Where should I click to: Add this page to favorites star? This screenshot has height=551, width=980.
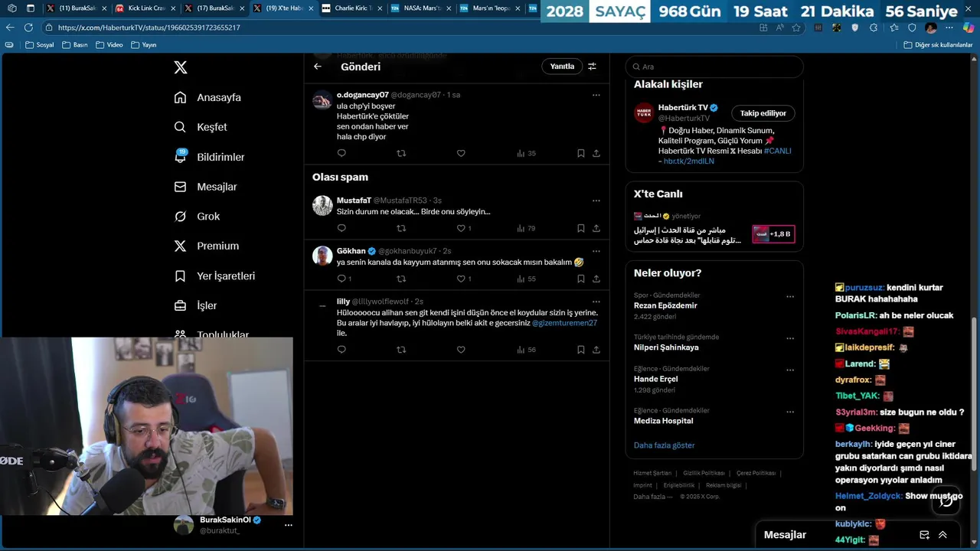click(x=796, y=27)
